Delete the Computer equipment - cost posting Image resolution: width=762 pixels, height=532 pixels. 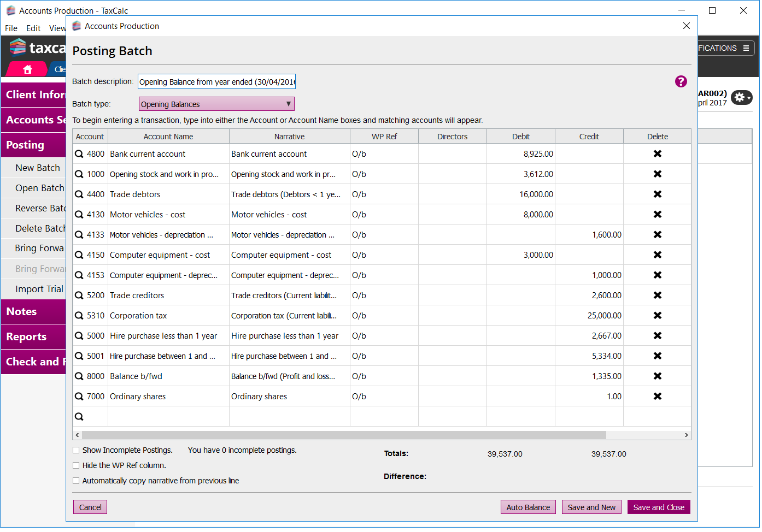point(658,255)
